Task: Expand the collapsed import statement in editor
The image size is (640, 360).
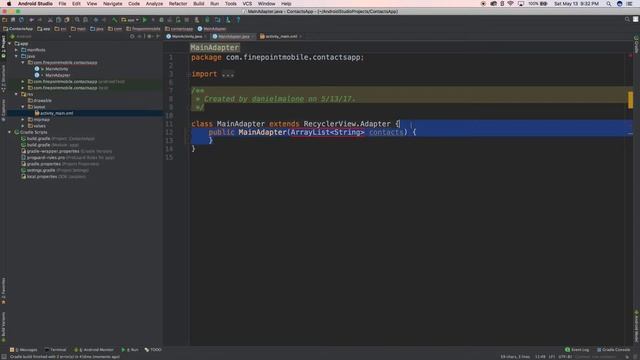Action: [x=228, y=74]
